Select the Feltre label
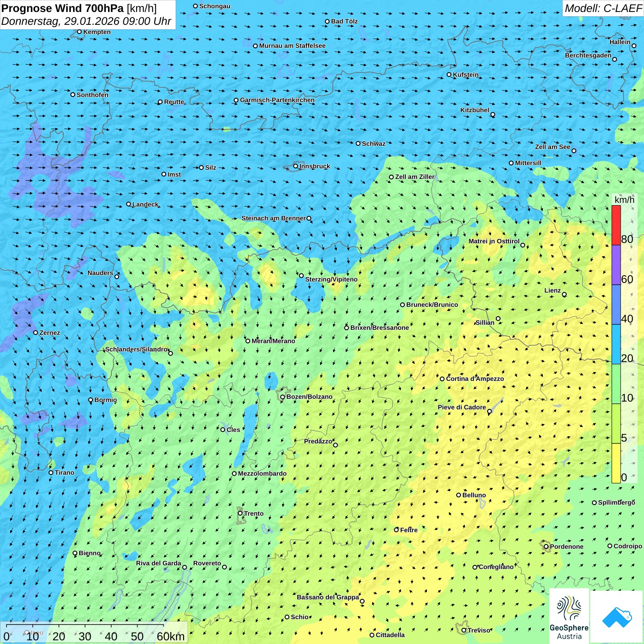644x644 pixels. (x=409, y=530)
